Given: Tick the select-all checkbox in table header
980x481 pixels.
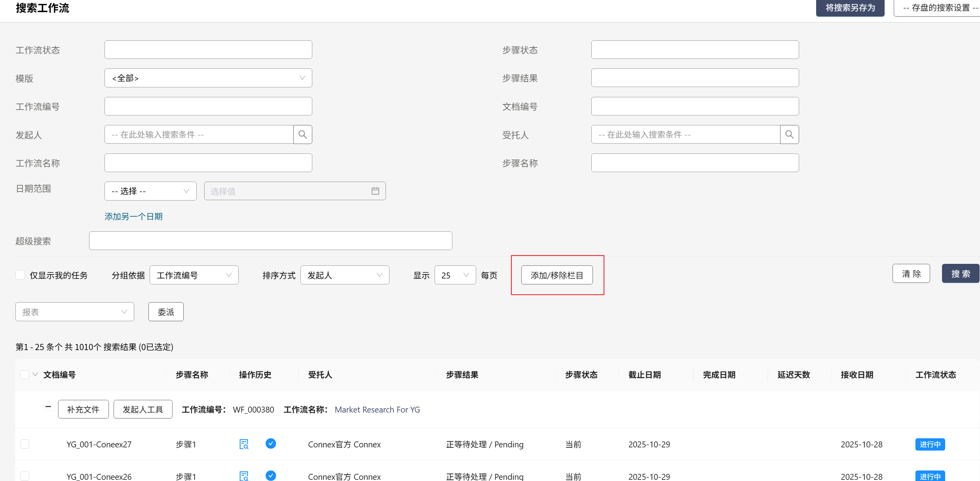Looking at the screenshot, I should (25, 375).
